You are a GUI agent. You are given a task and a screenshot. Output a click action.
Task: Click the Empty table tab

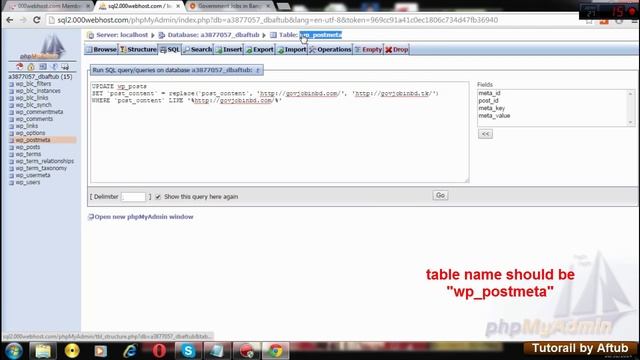(369, 49)
